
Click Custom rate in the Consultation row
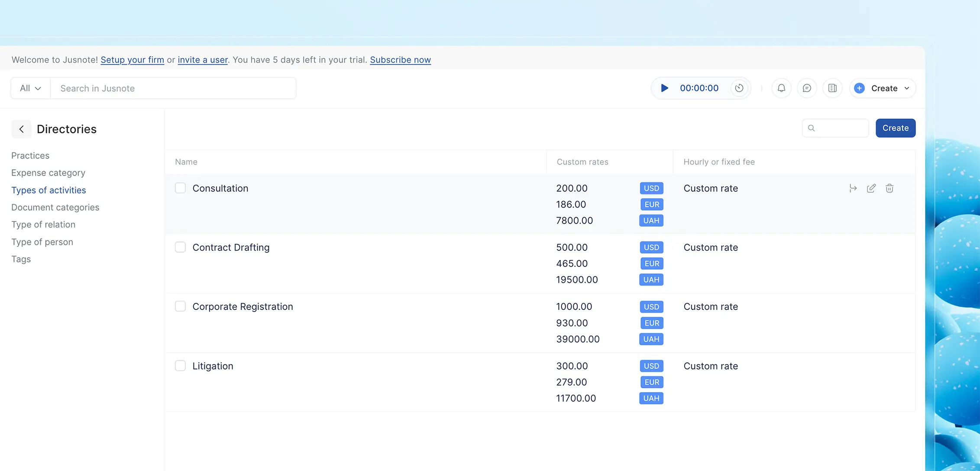[x=711, y=188]
